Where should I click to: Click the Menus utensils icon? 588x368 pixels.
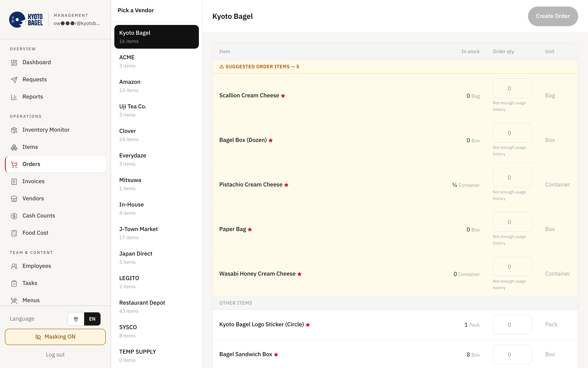[14, 301]
